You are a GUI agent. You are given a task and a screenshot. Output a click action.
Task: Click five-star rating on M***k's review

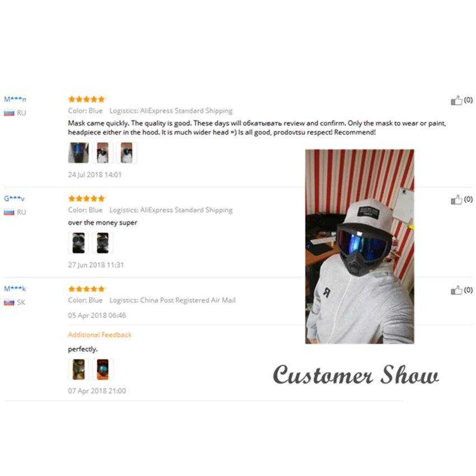tap(87, 289)
